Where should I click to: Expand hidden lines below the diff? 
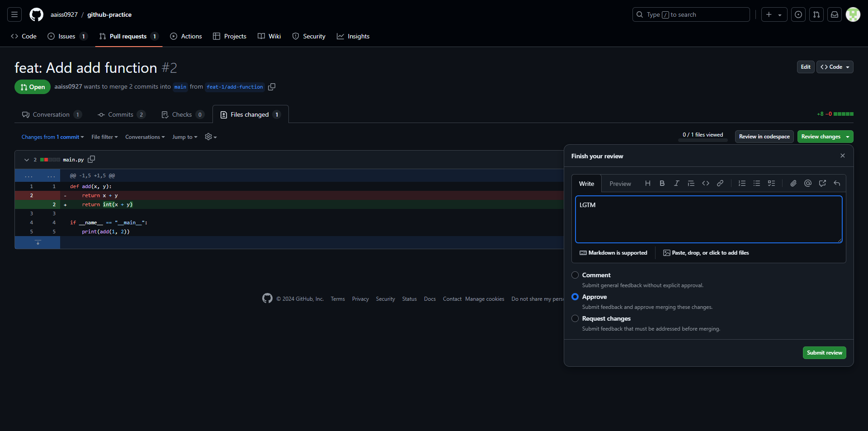(x=38, y=242)
